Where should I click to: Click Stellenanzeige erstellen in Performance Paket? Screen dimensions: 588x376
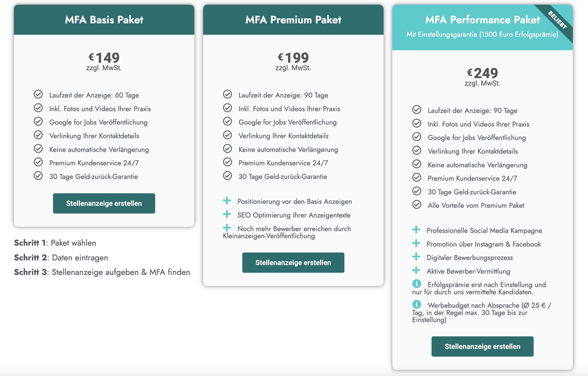[x=482, y=346]
